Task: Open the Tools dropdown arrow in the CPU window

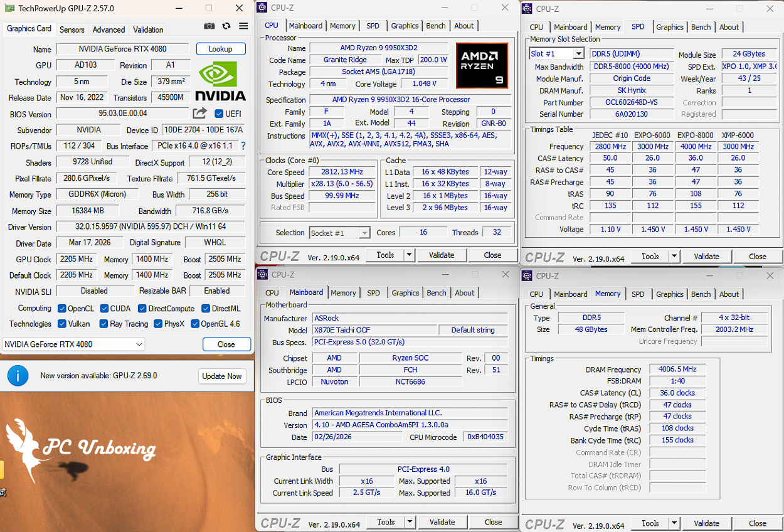Action: [409, 255]
